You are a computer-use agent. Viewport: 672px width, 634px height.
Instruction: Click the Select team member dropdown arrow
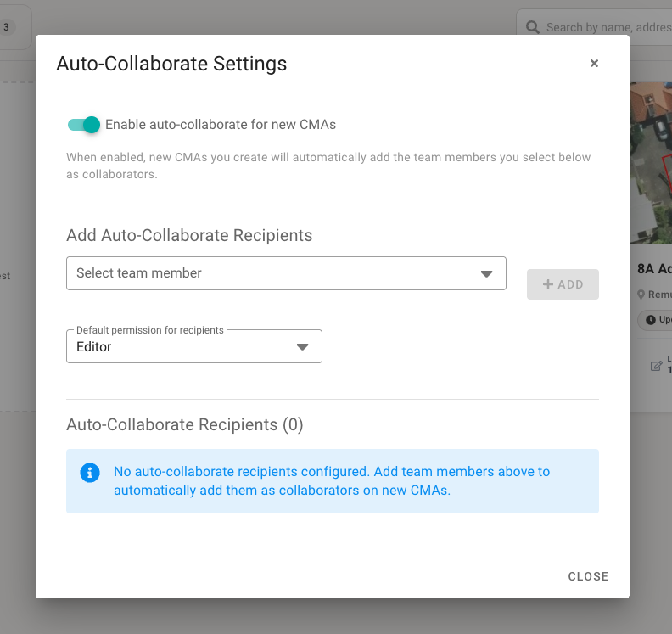[486, 274]
